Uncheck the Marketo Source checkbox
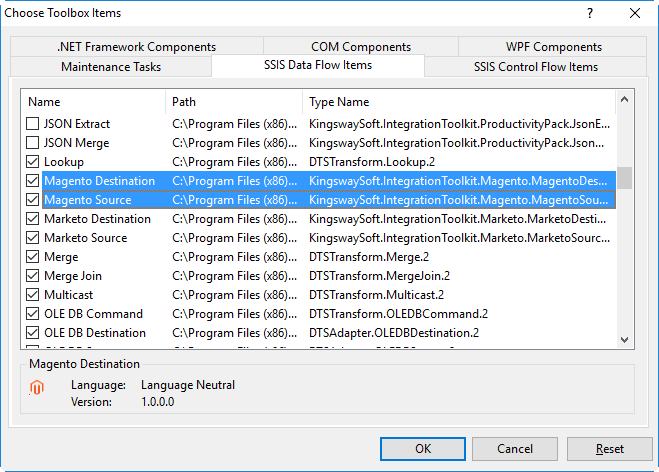Screen dimensions: 659x472 click(32, 237)
